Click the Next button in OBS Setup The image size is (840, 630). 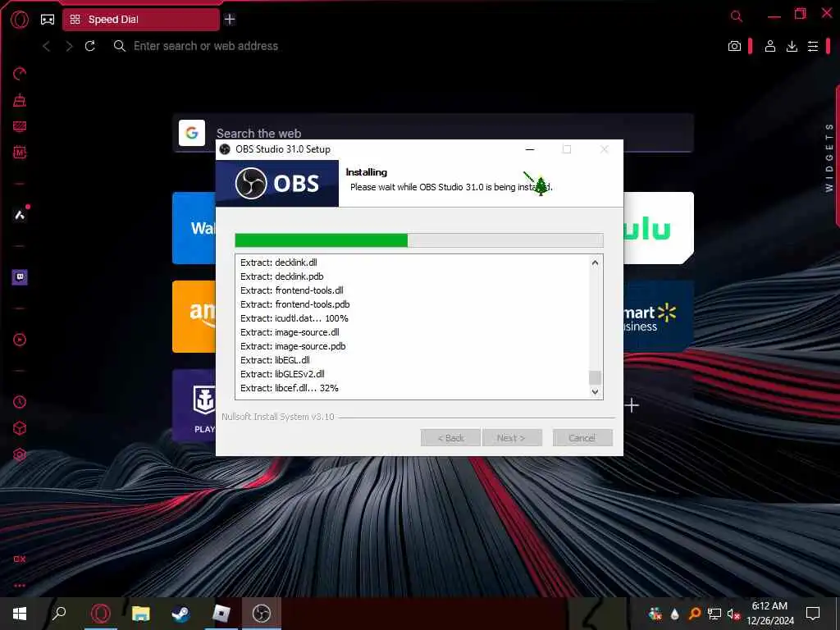coord(512,438)
